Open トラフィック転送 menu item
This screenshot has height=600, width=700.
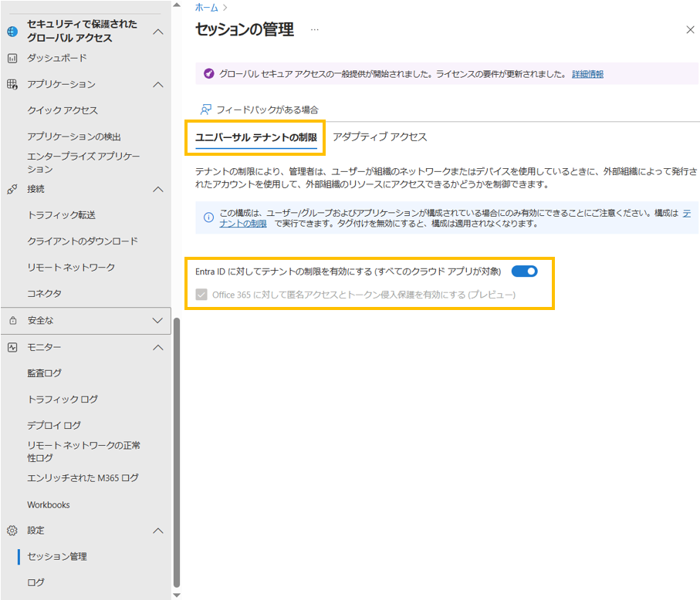pos(62,215)
